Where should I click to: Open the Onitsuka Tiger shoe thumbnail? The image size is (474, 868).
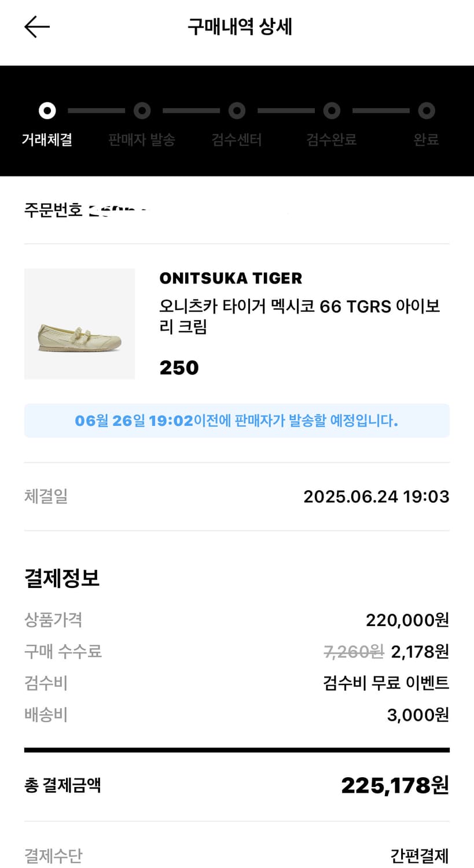pos(79,324)
